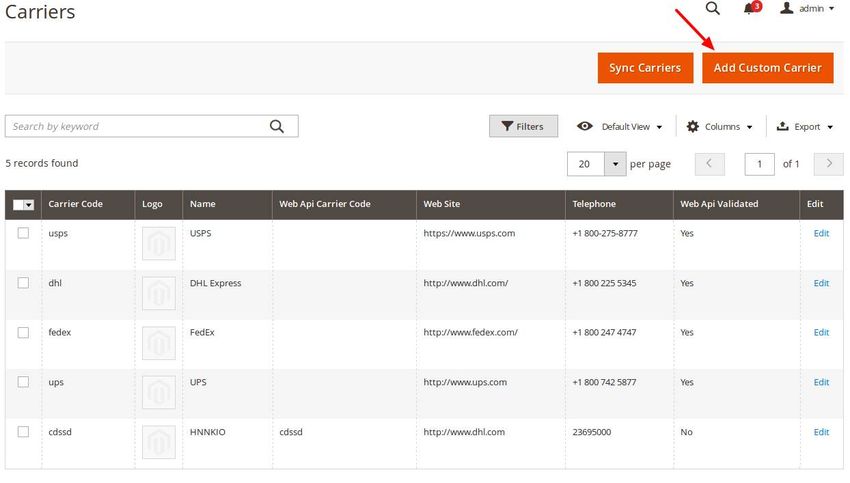Sort by Web Api Validated column header
This screenshot has width=850, height=483.
736,204
